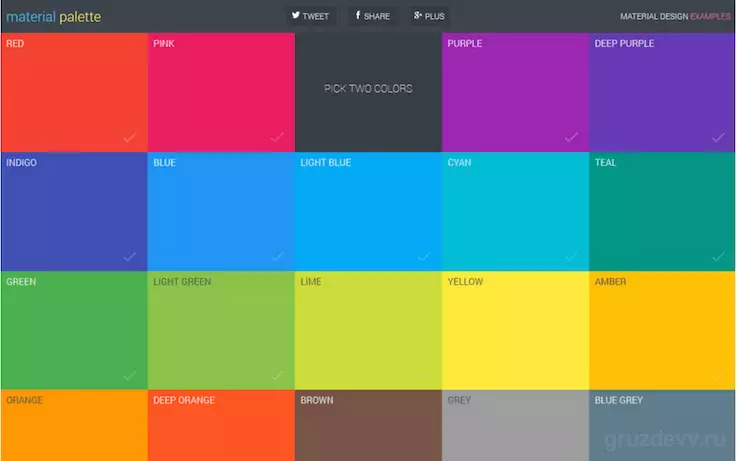
Task: Tick the checkmark on Teal tile
Action: click(719, 257)
